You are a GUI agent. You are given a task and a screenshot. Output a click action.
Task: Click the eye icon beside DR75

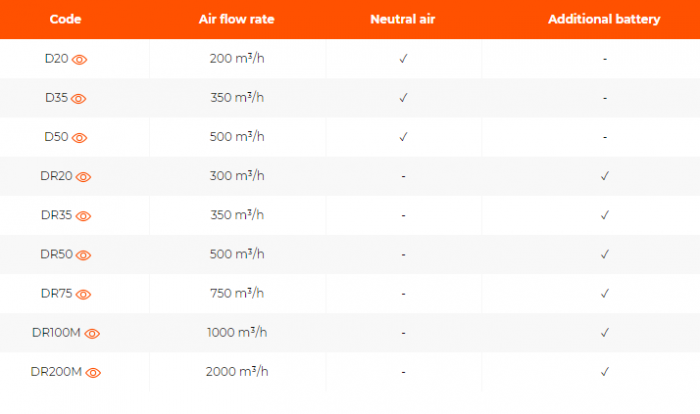tap(84, 294)
